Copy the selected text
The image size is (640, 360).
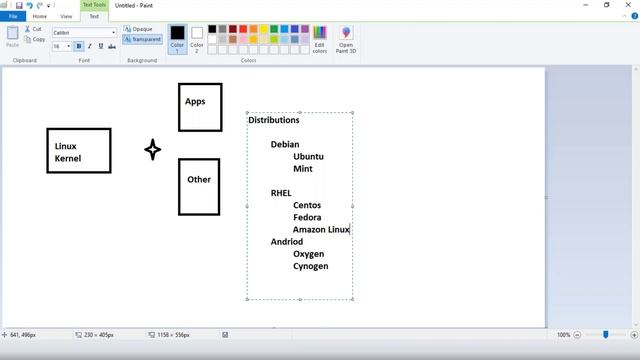tap(35, 40)
